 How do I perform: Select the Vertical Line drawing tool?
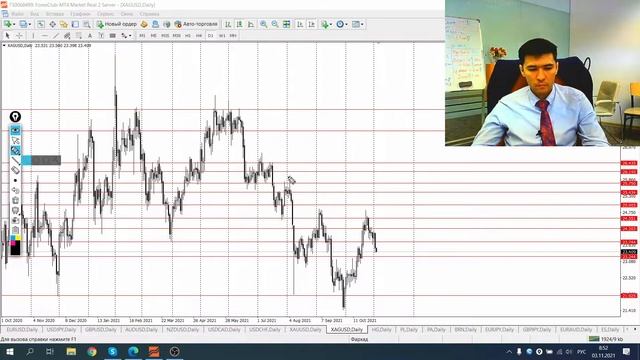33,36
